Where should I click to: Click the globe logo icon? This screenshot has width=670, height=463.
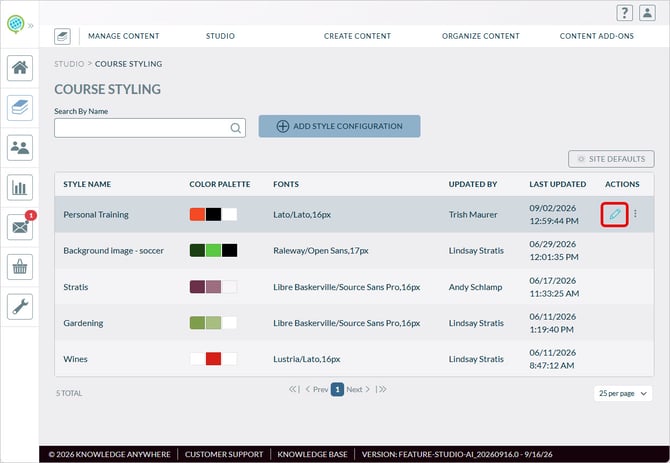pos(15,24)
